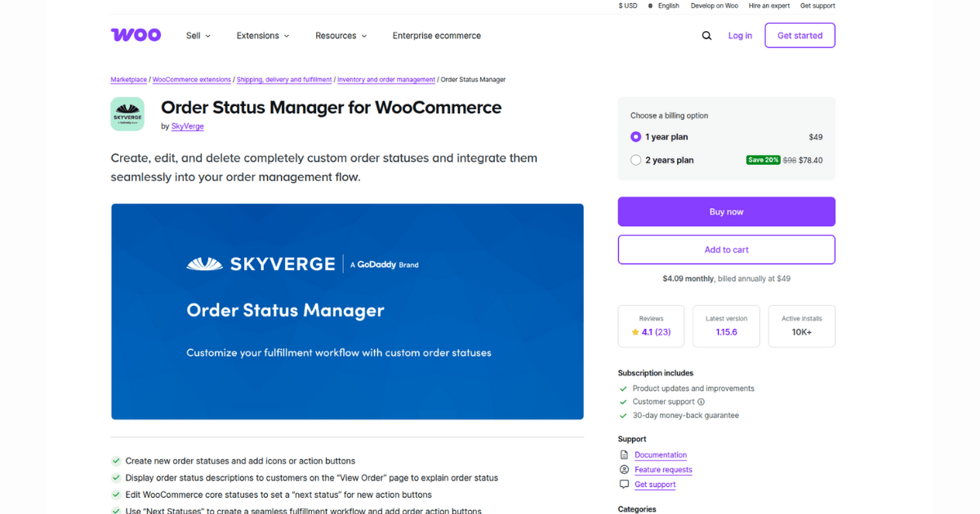The image size is (980, 514).
Task: Open Hire an expert link
Action: [x=769, y=6]
